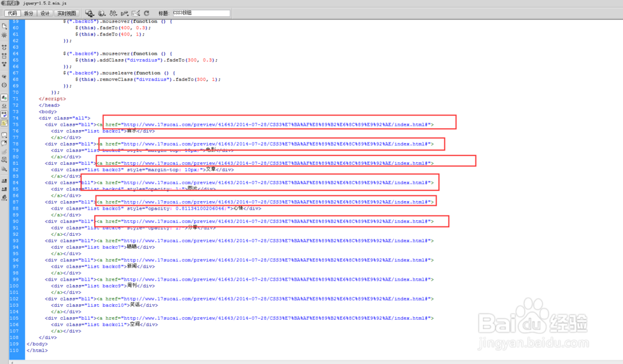Indent Code using coding toolbar
623x364 pixels.
4,180
